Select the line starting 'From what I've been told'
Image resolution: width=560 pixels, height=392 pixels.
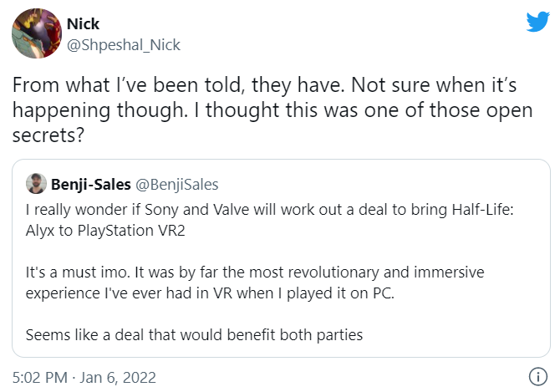tap(265, 85)
